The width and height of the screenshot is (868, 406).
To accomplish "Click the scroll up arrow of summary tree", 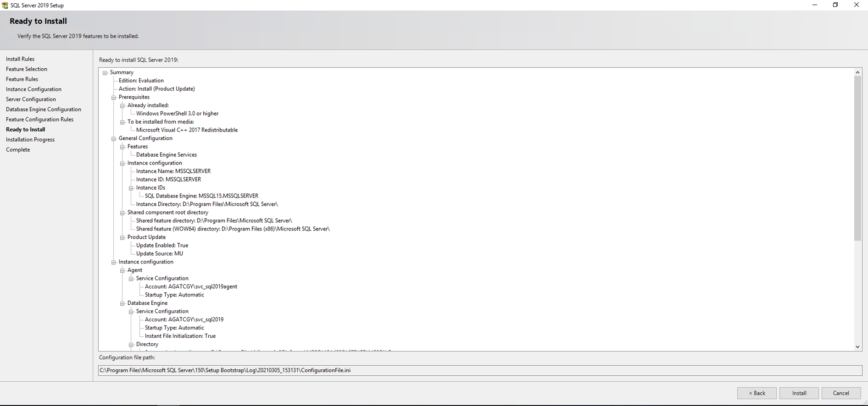I will (x=857, y=72).
